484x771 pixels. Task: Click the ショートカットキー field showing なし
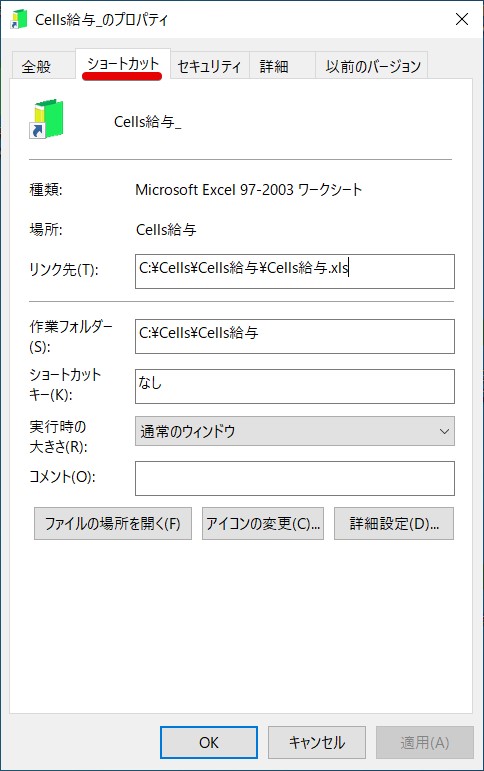point(295,386)
